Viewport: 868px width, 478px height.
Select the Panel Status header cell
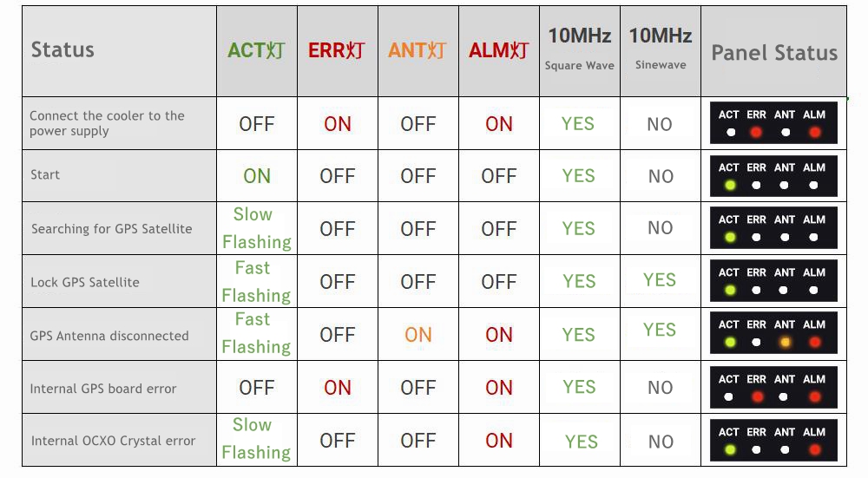(774, 53)
